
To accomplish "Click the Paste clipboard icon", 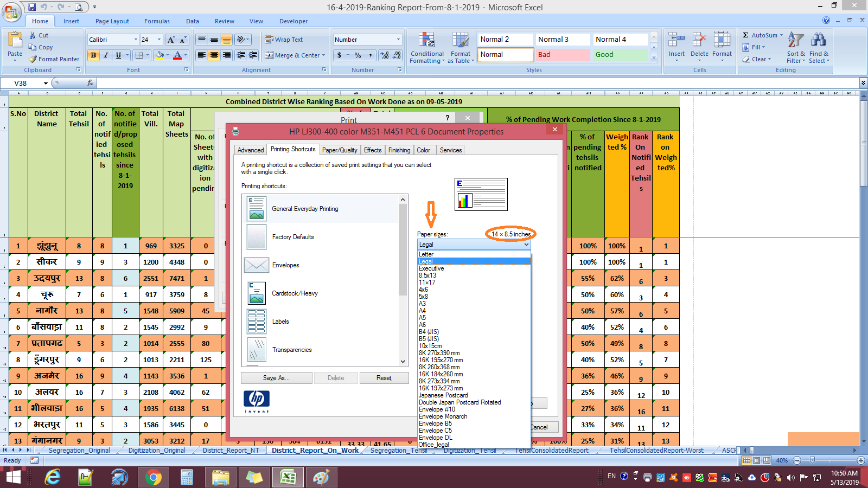I will point(15,41).
